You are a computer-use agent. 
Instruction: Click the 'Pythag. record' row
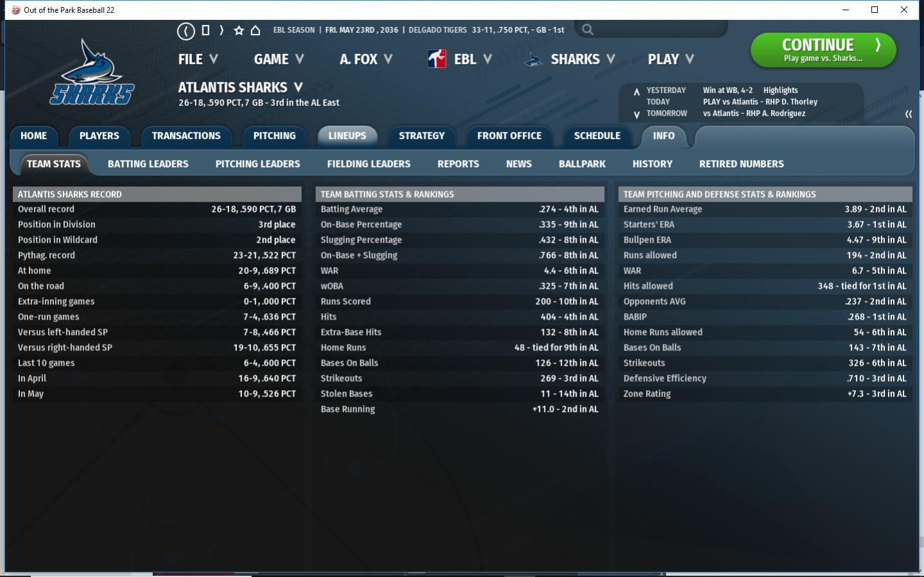point(157,255)
